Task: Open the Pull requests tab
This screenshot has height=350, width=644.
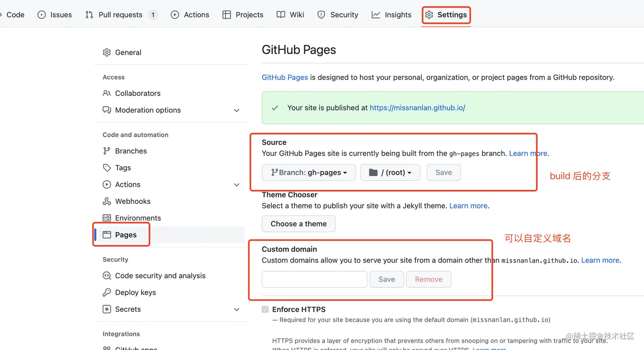Action: point(121,15)
